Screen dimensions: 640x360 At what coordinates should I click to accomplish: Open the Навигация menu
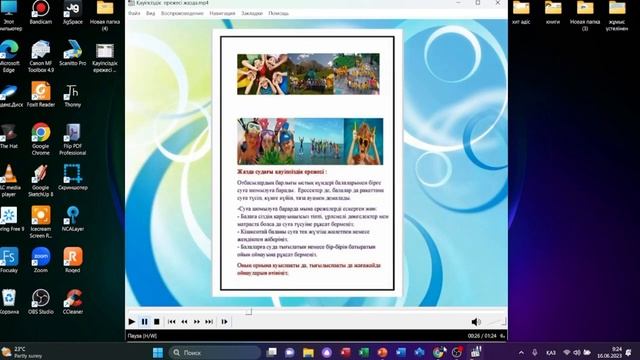pyautogui.click(x=222, y=13)
